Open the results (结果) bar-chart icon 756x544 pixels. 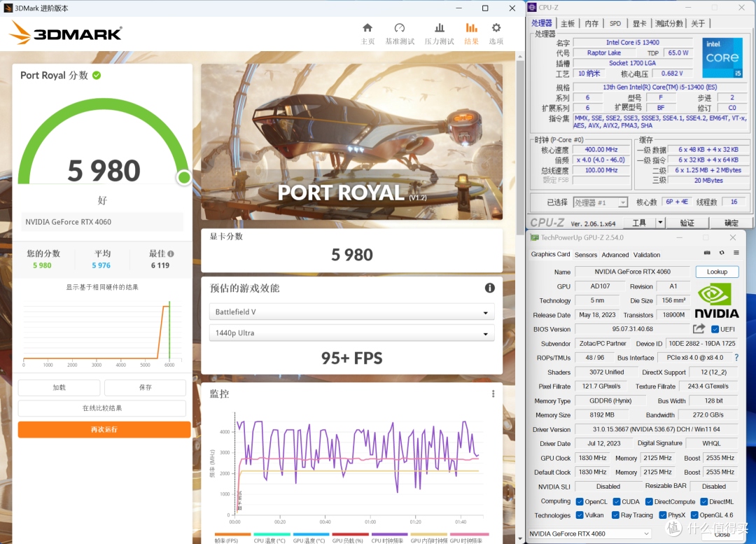[x=471, y=28]
